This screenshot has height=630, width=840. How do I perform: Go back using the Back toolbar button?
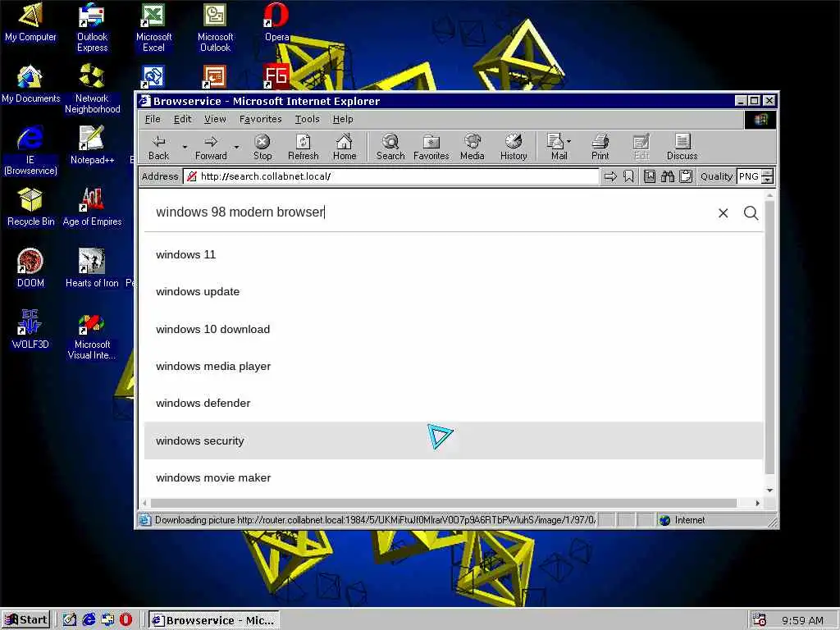pyautogui.click(x=158, y=147)
